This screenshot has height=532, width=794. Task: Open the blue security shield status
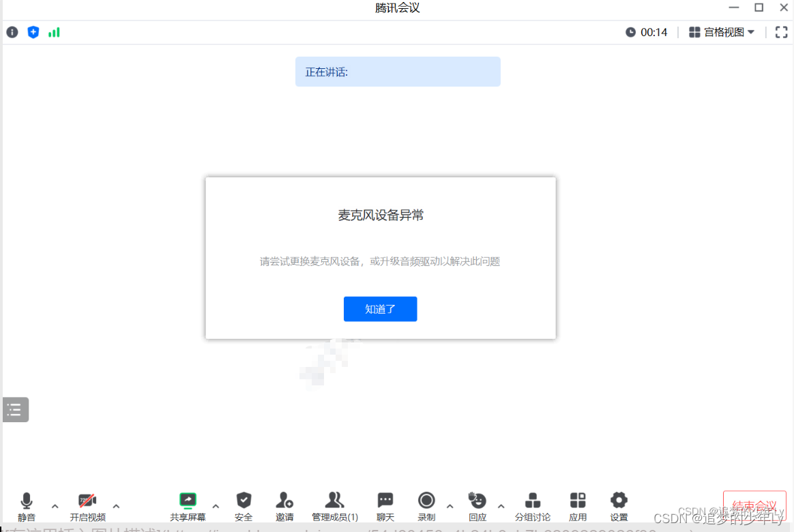[x=33, y=32]
